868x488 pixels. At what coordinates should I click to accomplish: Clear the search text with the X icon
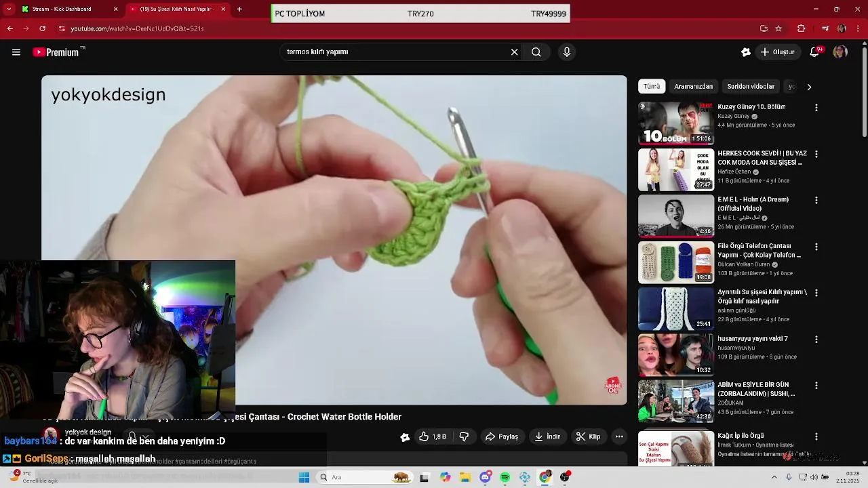click(x=514, y=52)
